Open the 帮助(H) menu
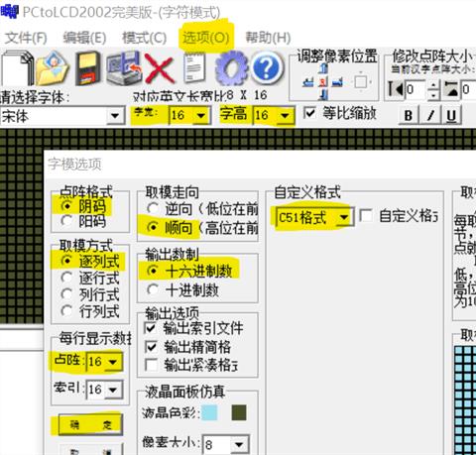This screenshot has height=455, width=476. pyautogui.click(x=268, y=38)
